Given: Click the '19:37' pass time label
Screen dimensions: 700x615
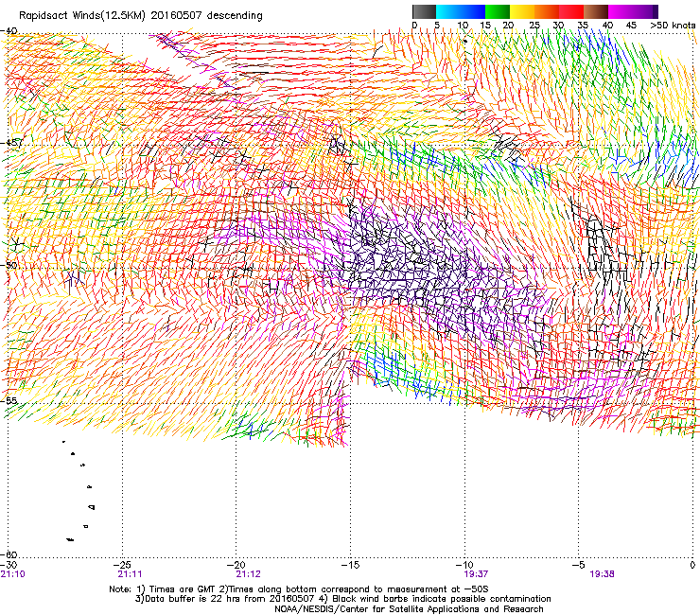Looking at the screenshot, I should (x=476, y=574).
